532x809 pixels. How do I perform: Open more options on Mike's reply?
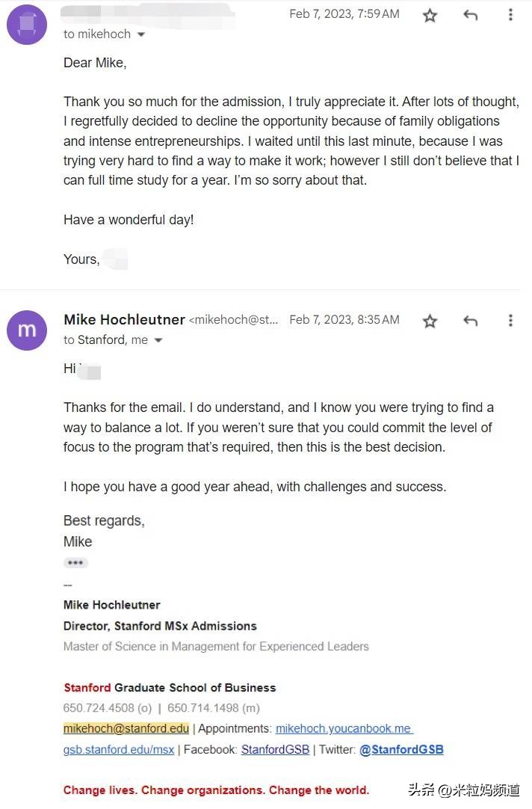point(510,321)
